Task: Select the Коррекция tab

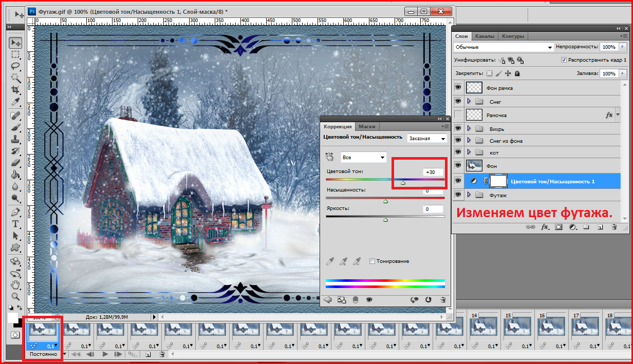Action: (338, 126)
